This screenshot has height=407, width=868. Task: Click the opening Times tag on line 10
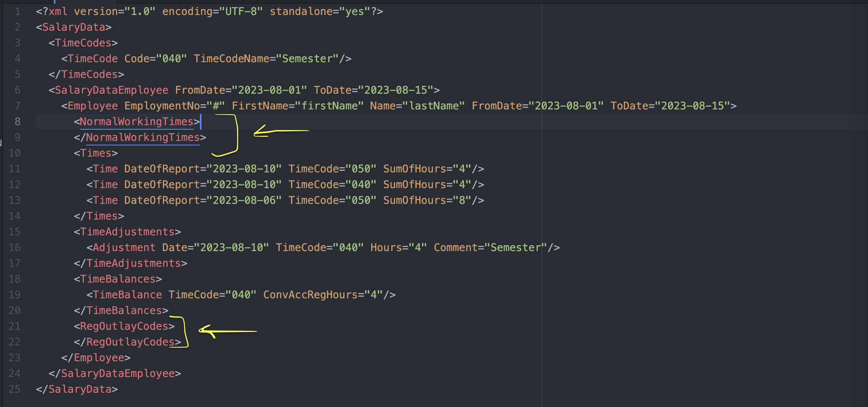click(x=96, y=153)
